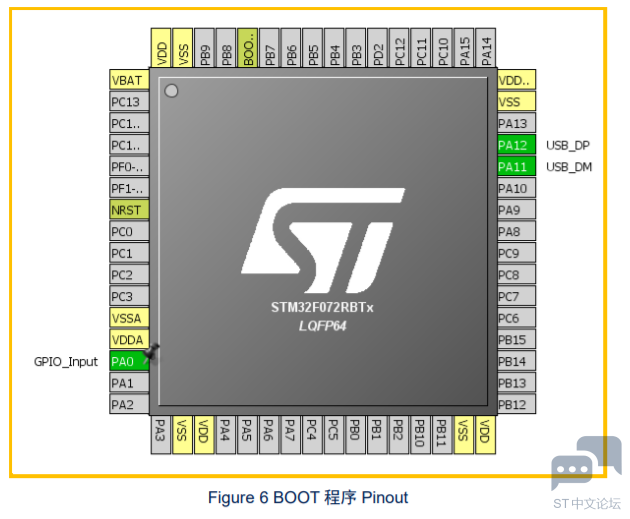630x519 pixels.
Task: Select the PA2 pin
Action: pos(129,405)
